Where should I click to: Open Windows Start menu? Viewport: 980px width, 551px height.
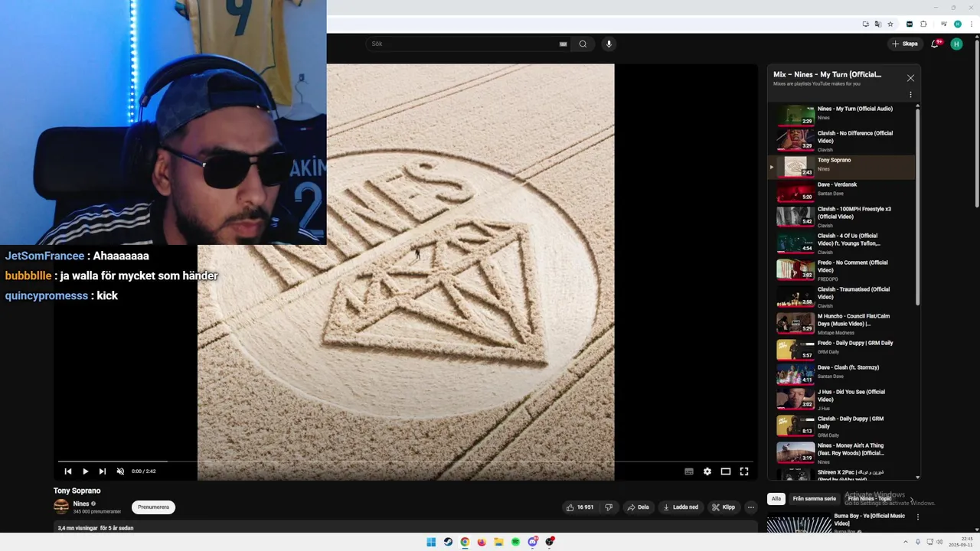point(431,542)
